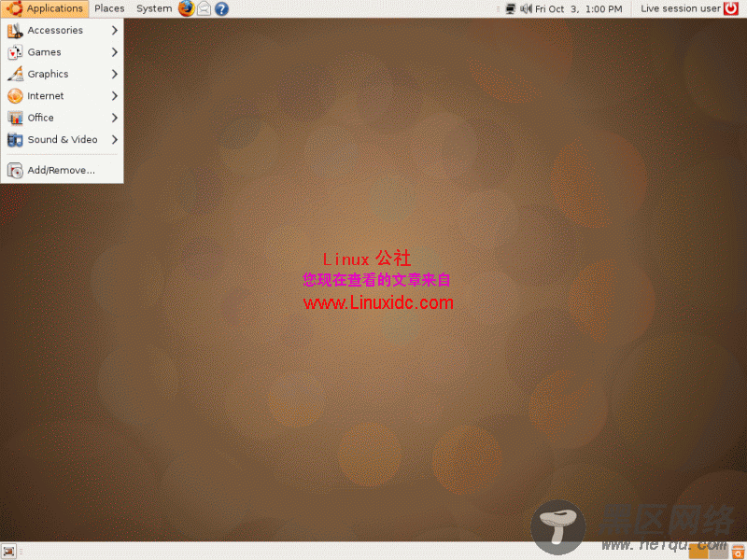747x560 pixels.
Task: Click the Sound & Video icon
Action: 15,139
